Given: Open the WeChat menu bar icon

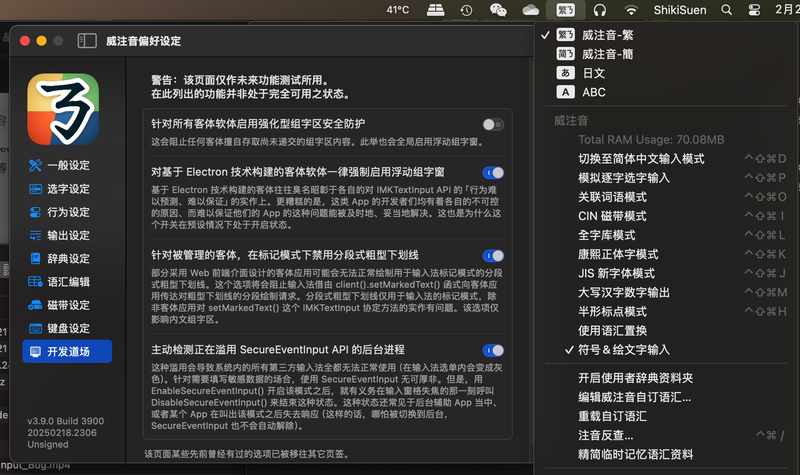Looking at the screenshot, I should click(497, 10).
